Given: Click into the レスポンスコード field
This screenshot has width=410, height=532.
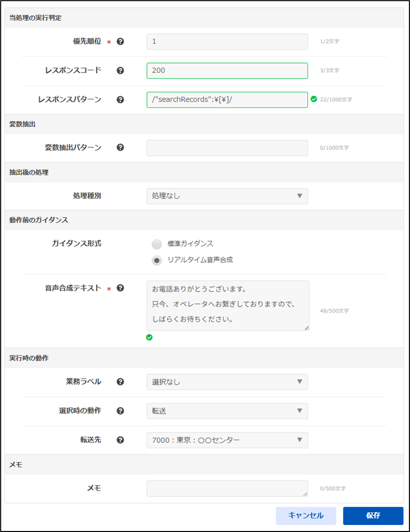Looking at the screenshot, I should coord(227,70).
